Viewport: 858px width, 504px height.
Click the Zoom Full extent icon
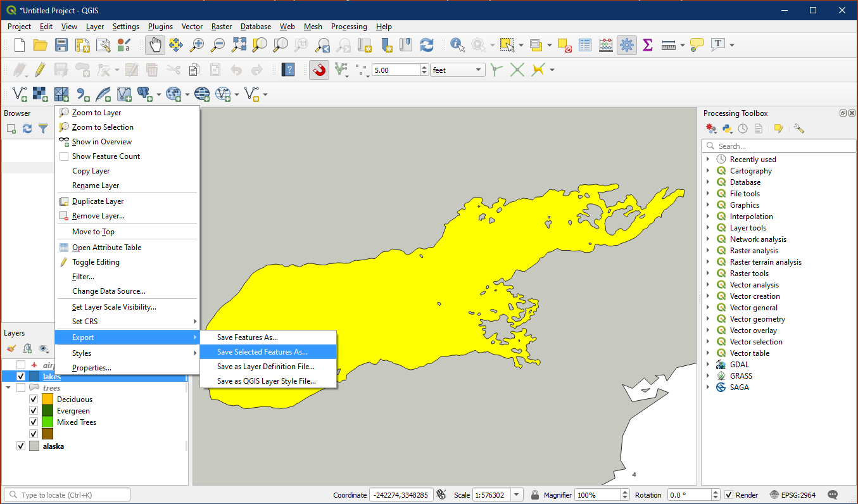click(239, 45)
